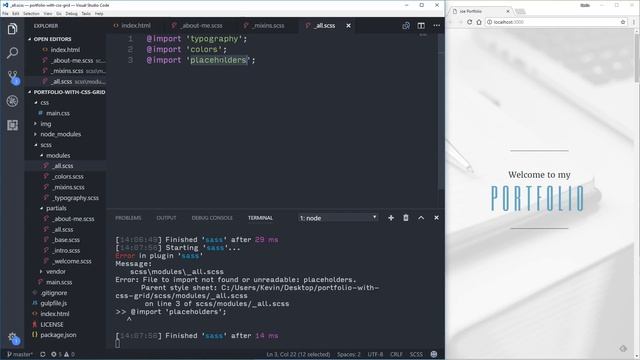The height and width of the screenshot is (360, 640).
Task: Open _intro.scss in the partials folder
Action: click(x=66, y=251)
